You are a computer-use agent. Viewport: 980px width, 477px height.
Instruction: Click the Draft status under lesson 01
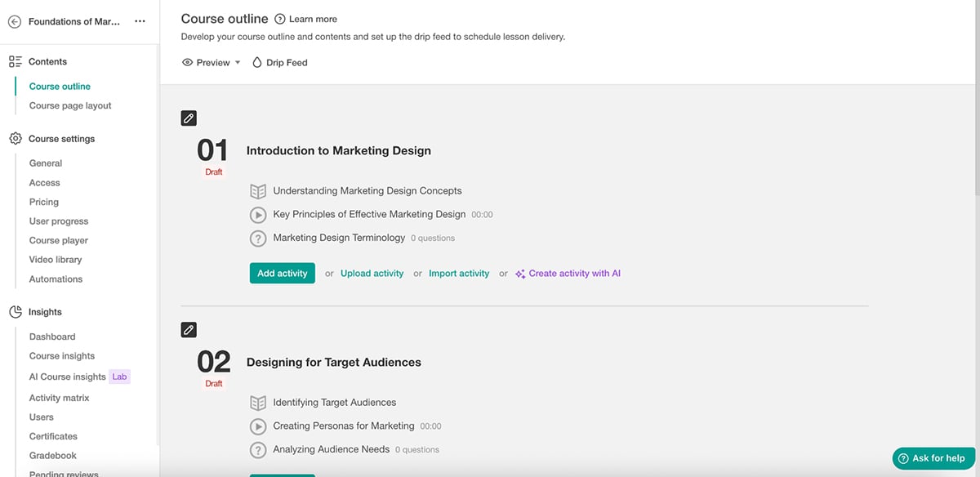click(x=213, y=172)
